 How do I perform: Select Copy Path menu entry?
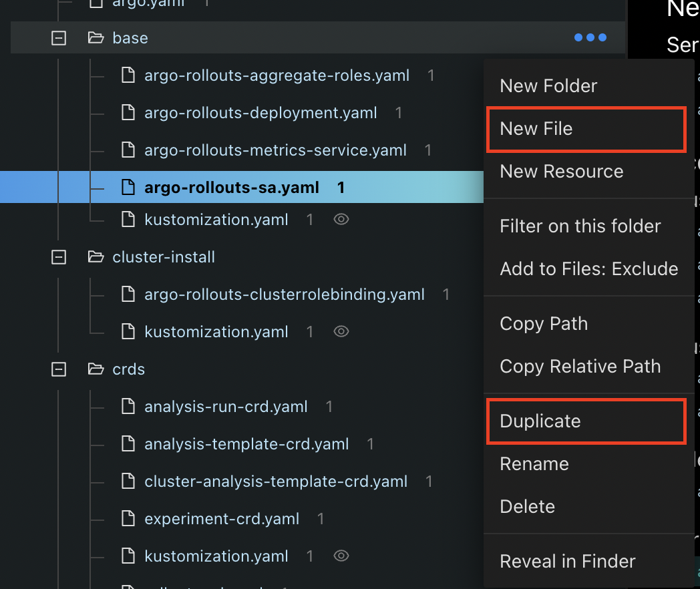coord(588,323)
